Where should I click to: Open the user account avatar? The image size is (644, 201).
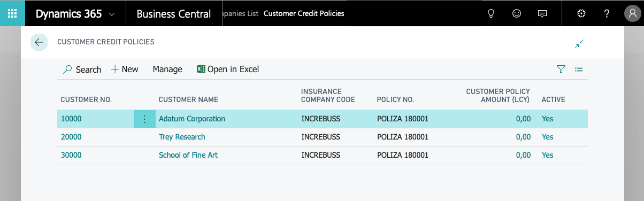[632, 14]
